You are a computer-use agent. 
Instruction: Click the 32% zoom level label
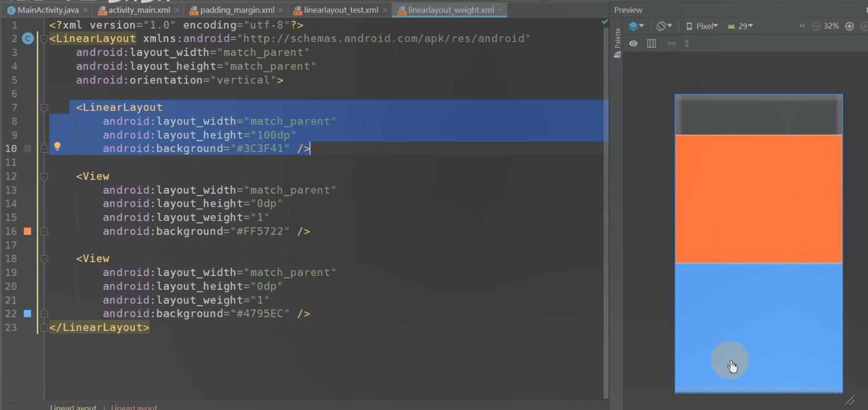(831, 26)
